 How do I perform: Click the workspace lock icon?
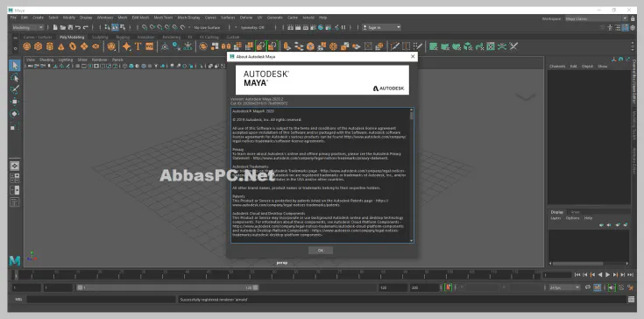(632, 18)
